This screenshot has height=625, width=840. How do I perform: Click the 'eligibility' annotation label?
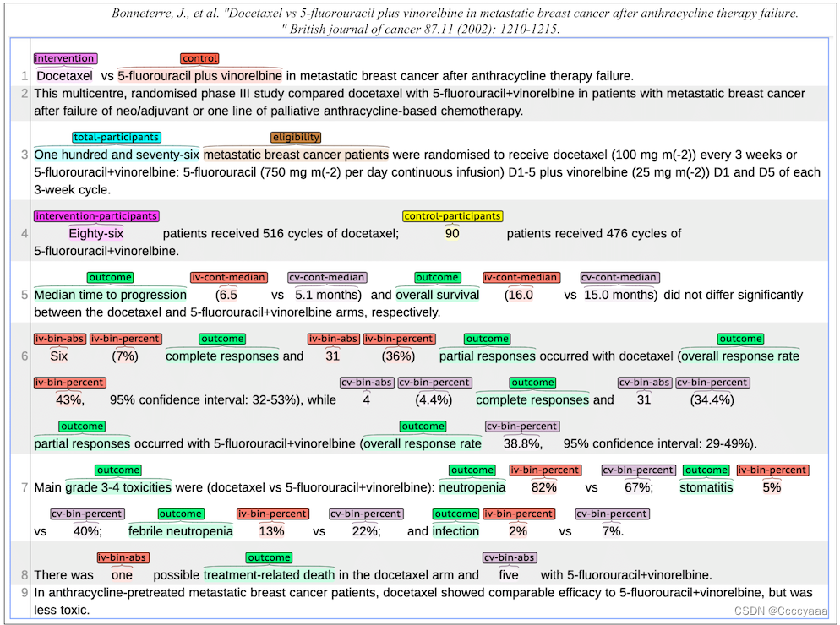coord(296,137)
